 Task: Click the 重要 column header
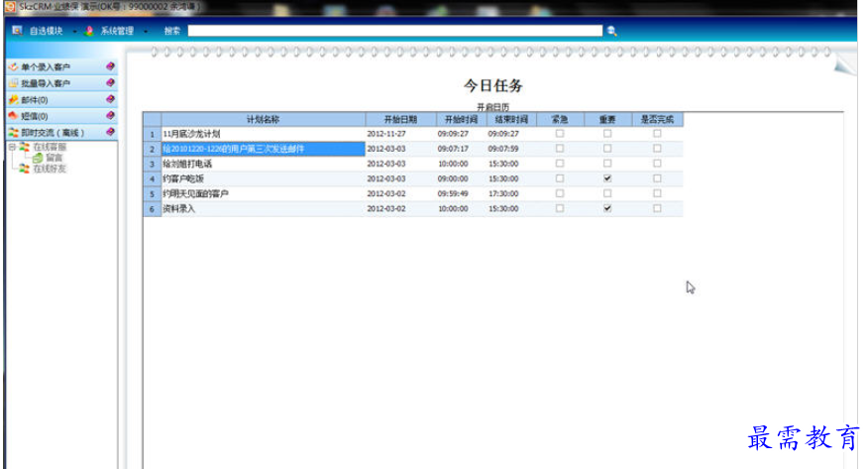pyautogui.click(x=607, y=119)
